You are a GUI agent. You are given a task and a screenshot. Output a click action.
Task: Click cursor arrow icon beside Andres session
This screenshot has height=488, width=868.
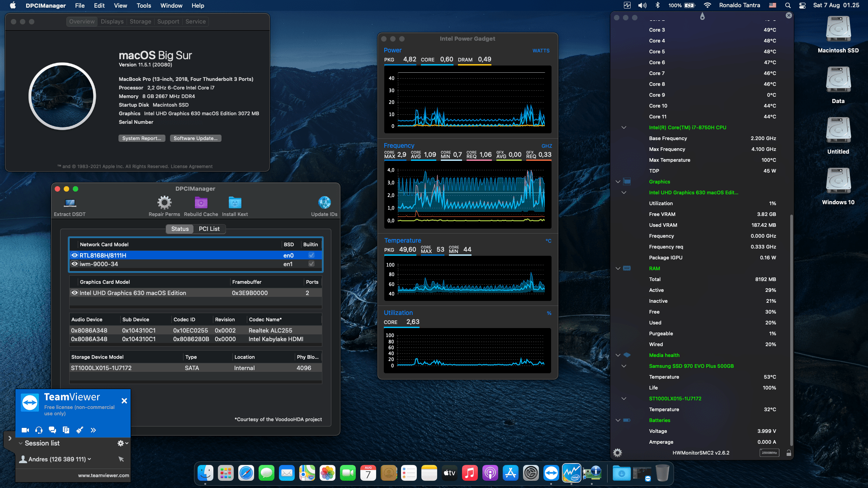coord(121,459)
